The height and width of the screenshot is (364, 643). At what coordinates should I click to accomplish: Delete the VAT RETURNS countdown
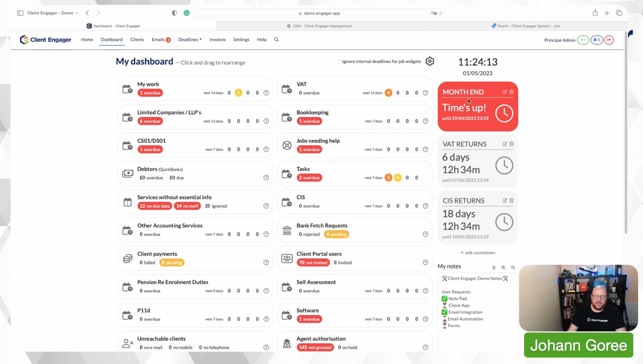(511, 144)
